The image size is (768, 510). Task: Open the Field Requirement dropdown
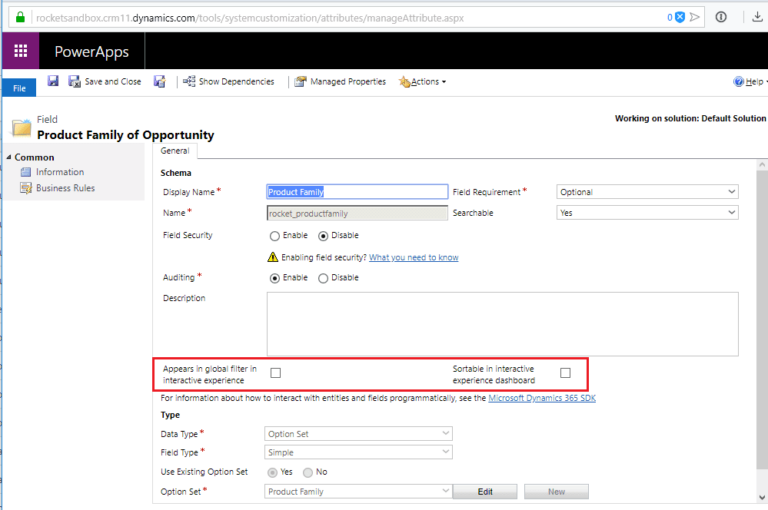647,192
